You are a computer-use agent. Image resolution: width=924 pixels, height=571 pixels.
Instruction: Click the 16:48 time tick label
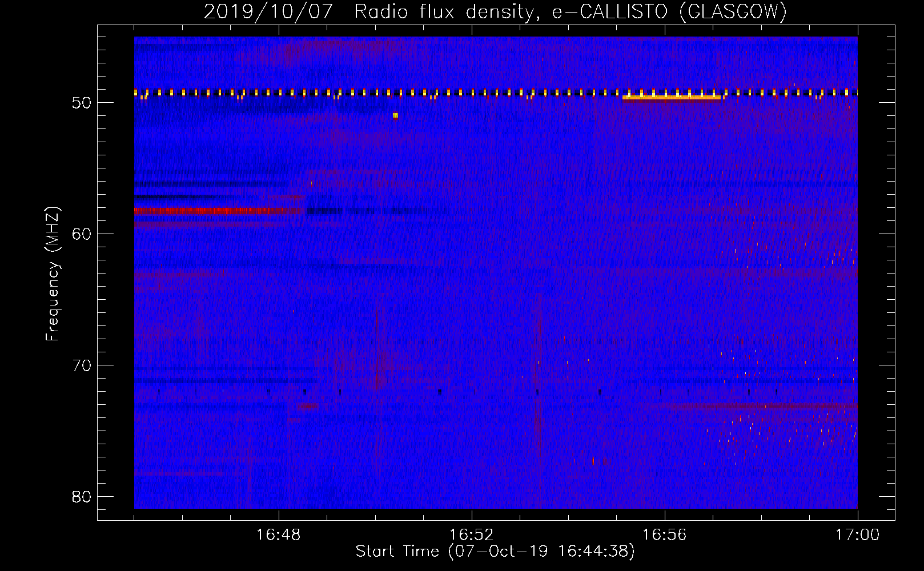click(278, 534)
